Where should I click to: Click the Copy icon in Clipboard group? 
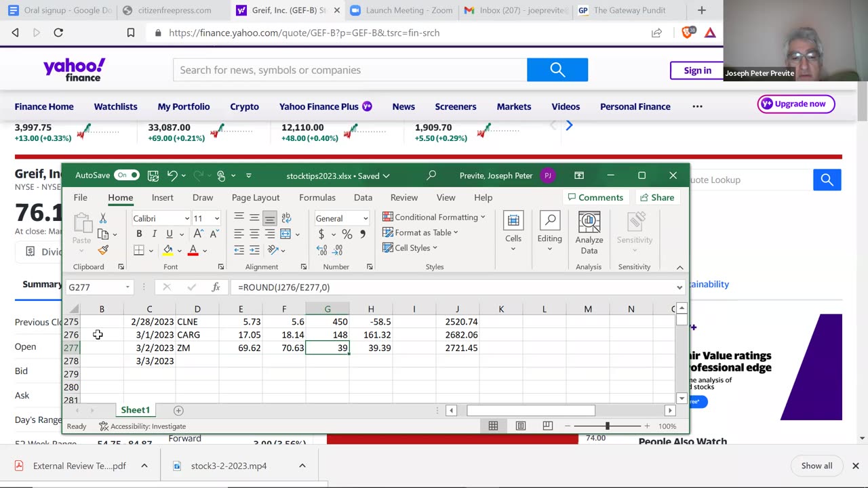103,235
